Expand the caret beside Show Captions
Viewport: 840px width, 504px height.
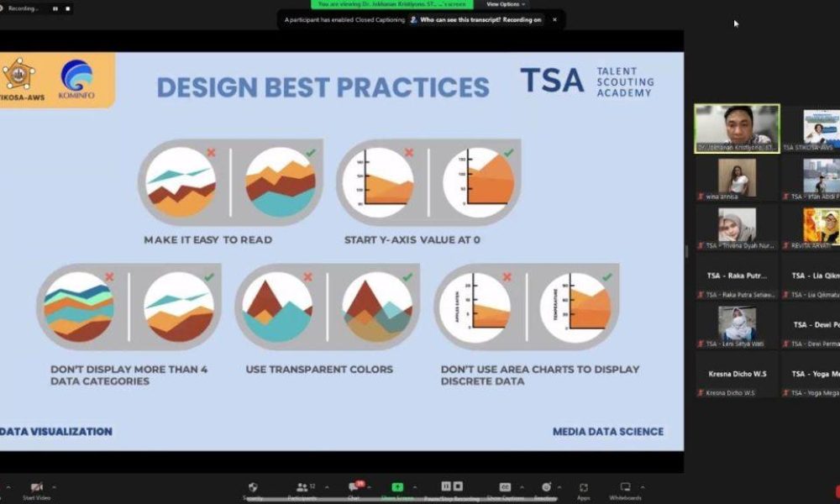(x=522, y=487)
